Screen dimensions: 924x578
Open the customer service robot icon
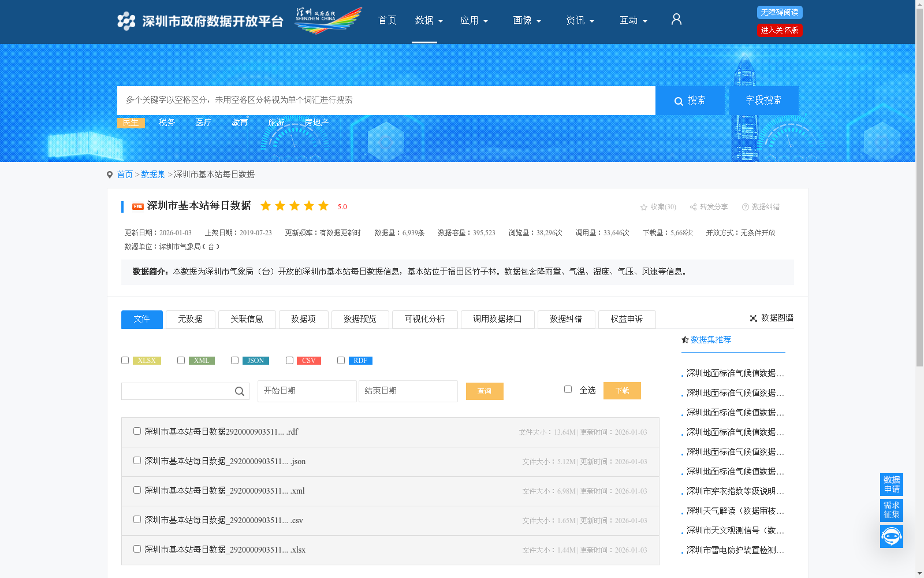coord(891,536)
